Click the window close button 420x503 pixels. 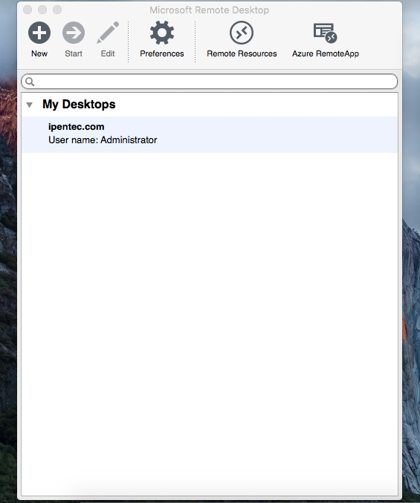point(28,10)
